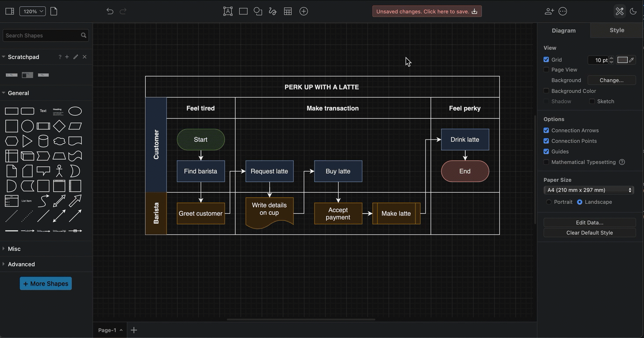The image size is (644, 338).
Task: Expand the Misc shapes section
Action: (14, 249)
